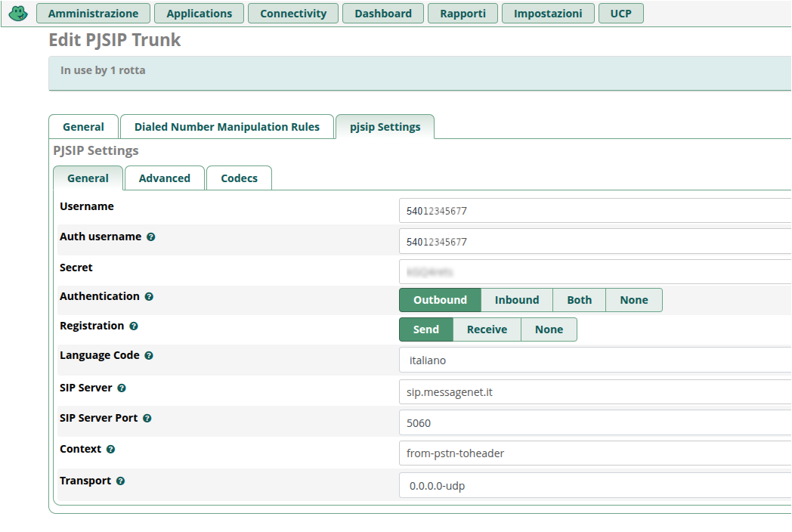Screen dimensions: 792x532
Task: Show help for SIP Server
Action: (x=121, y=388)
